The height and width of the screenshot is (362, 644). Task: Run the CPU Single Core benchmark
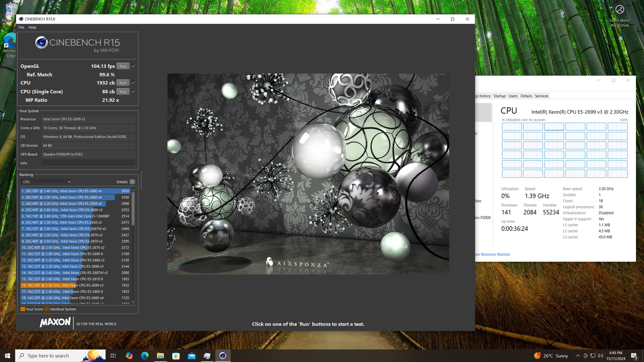point(123,92)
